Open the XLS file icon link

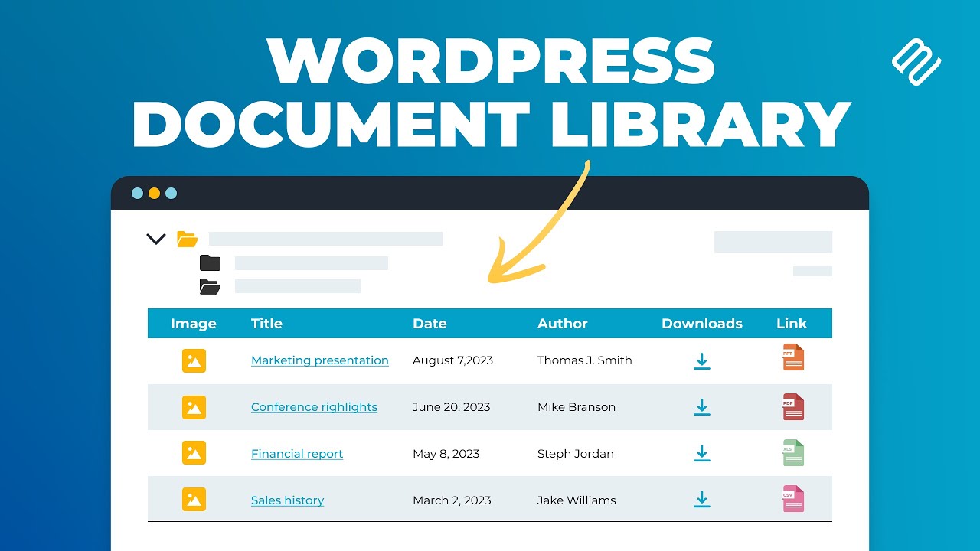pos(793,453)
